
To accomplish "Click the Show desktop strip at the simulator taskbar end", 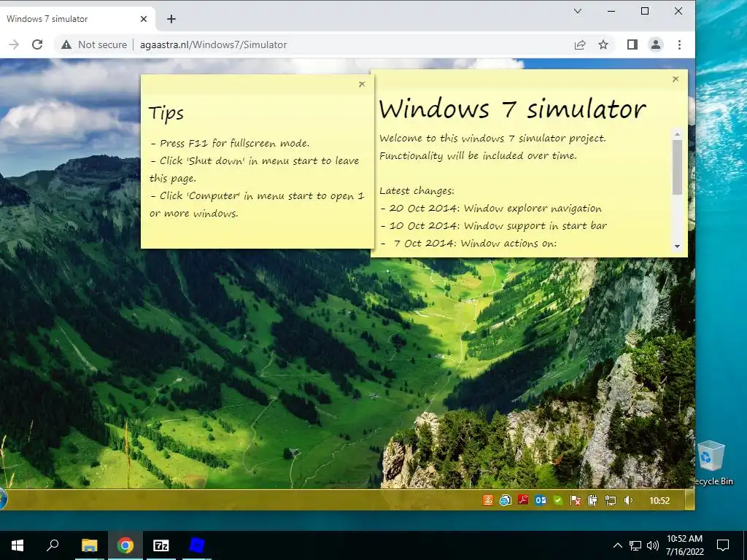I will (689, 500).
